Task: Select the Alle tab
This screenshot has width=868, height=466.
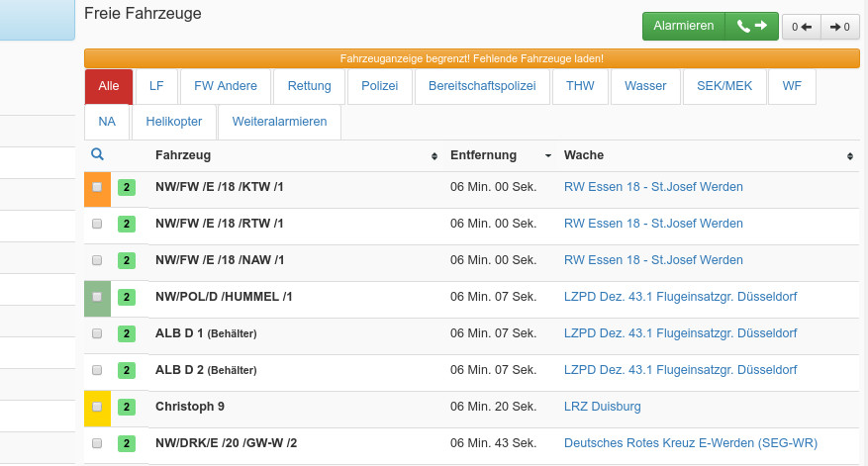Action: [109, 86]
